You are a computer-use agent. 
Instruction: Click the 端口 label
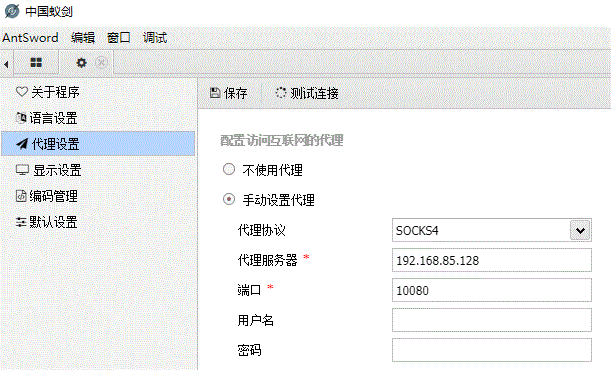(249, 290)
